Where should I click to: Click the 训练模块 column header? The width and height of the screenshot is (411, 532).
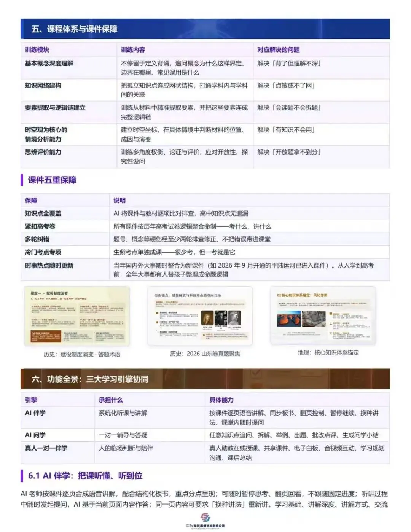click(37, 50)
